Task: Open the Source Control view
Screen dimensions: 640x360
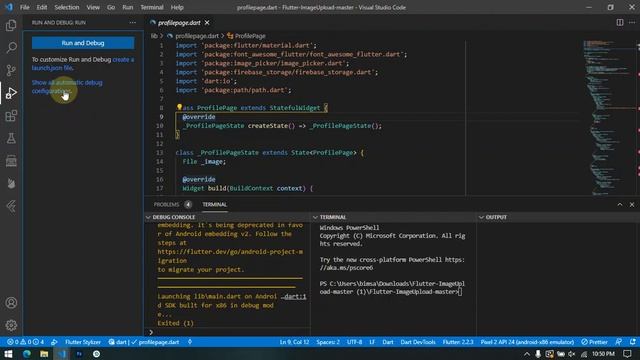Action: point(11,70)
